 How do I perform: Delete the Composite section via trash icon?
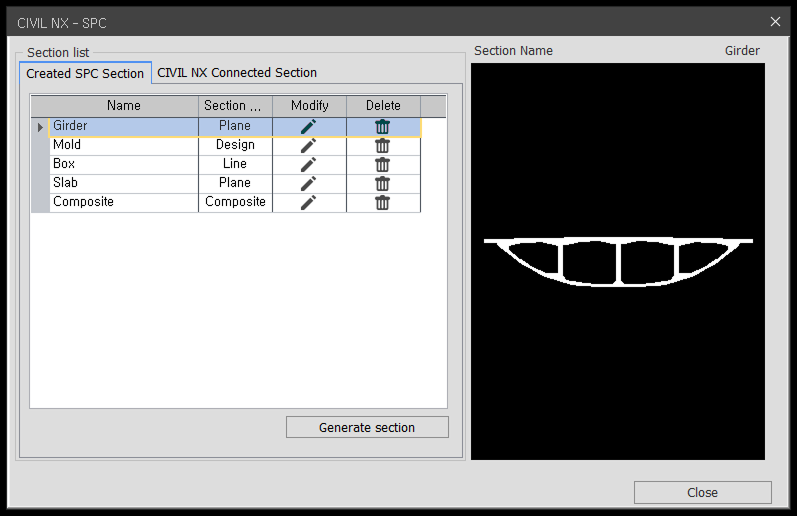[x=383, y=203]
